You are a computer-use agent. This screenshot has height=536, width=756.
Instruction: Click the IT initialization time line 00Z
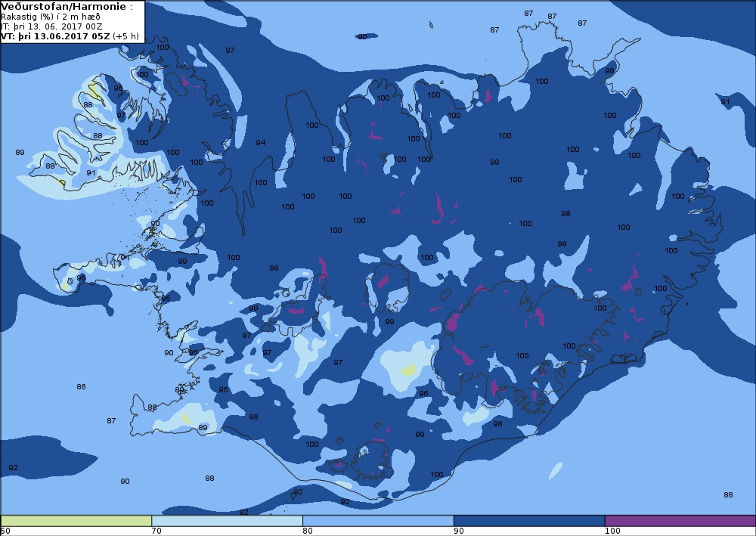[x=51, y=26]
